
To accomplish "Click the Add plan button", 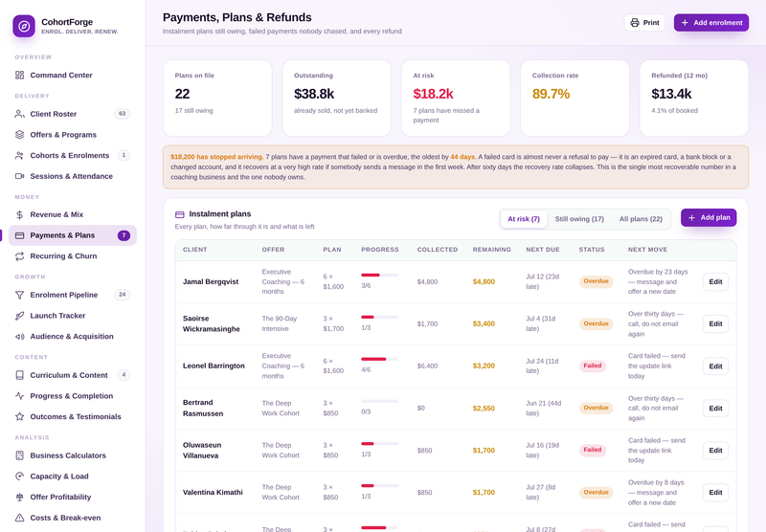I will pos(709,218).
